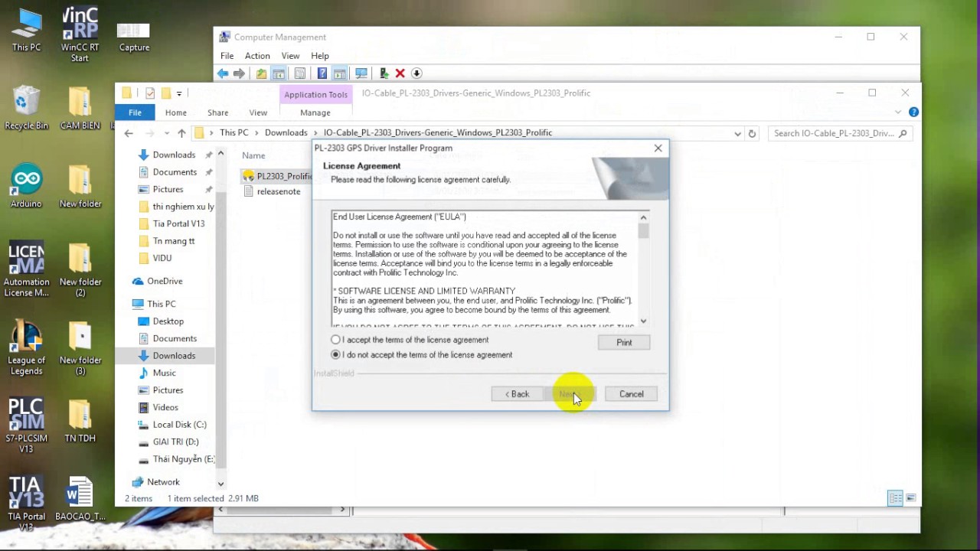Select the releasenote file in the file list
Image resolution: width=980 pixels, height=551 pixels.
279,191
